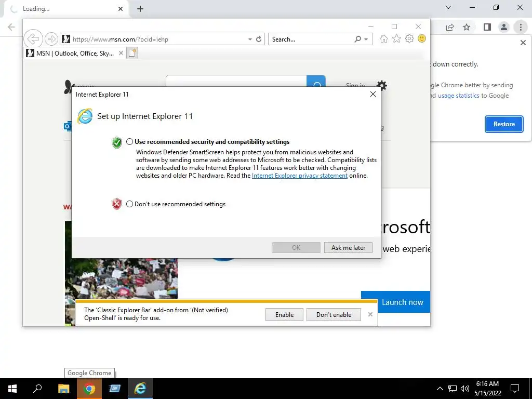This screenshot has height=399, width=532.
Task: Open taskbar search
Action: point(37,389)
